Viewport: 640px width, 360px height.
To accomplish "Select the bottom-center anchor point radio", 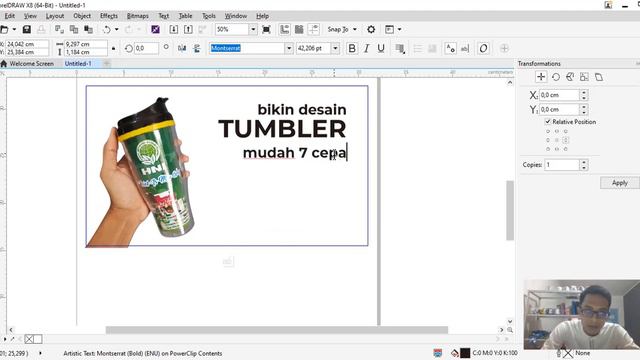I will coord(557,149).
